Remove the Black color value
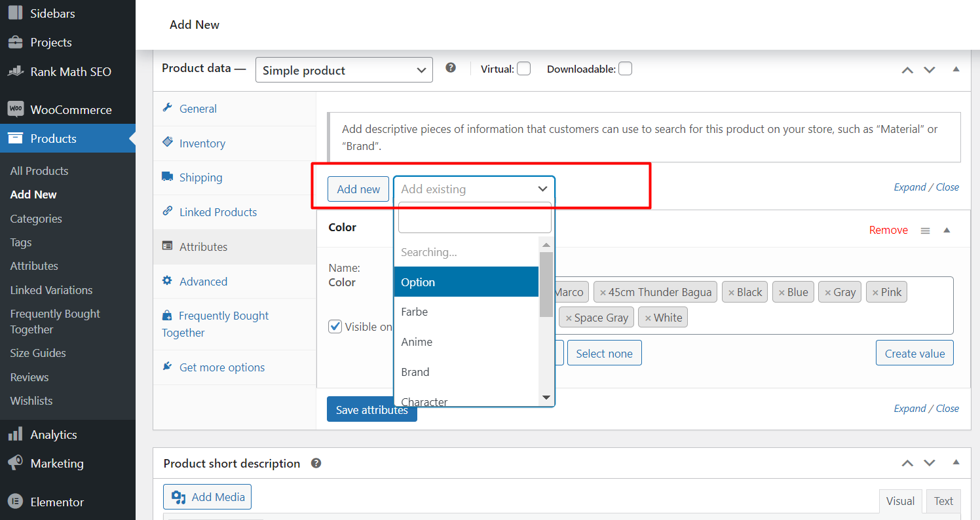 pos(730,293)
